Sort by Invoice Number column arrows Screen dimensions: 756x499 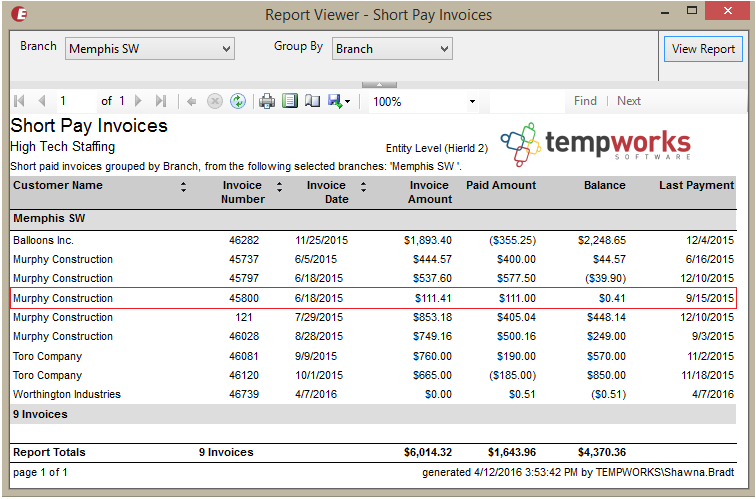click(279, 187)
